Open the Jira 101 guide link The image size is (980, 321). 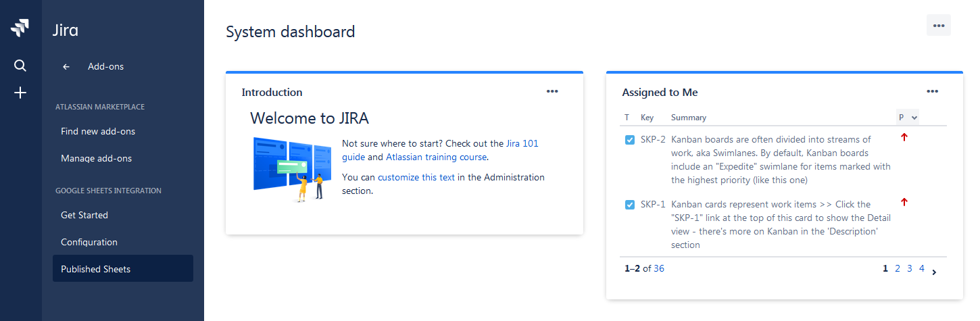[522, 143]
